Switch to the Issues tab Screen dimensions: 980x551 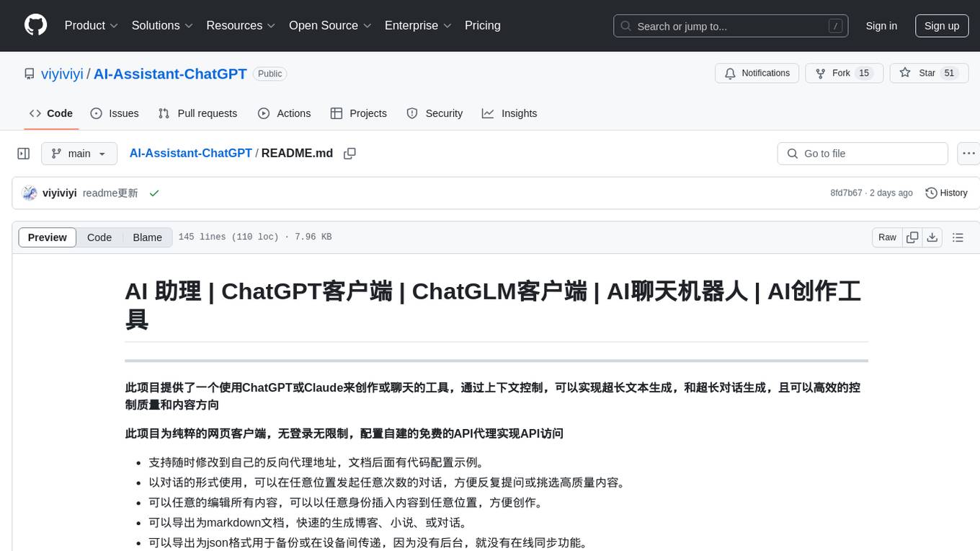(115, 113)
